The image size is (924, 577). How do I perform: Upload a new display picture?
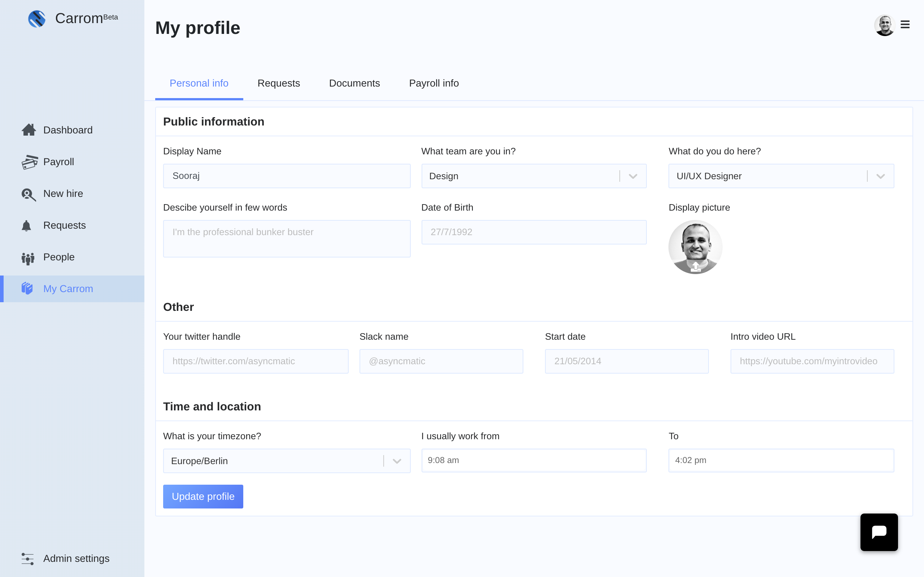tap(695, 267)
